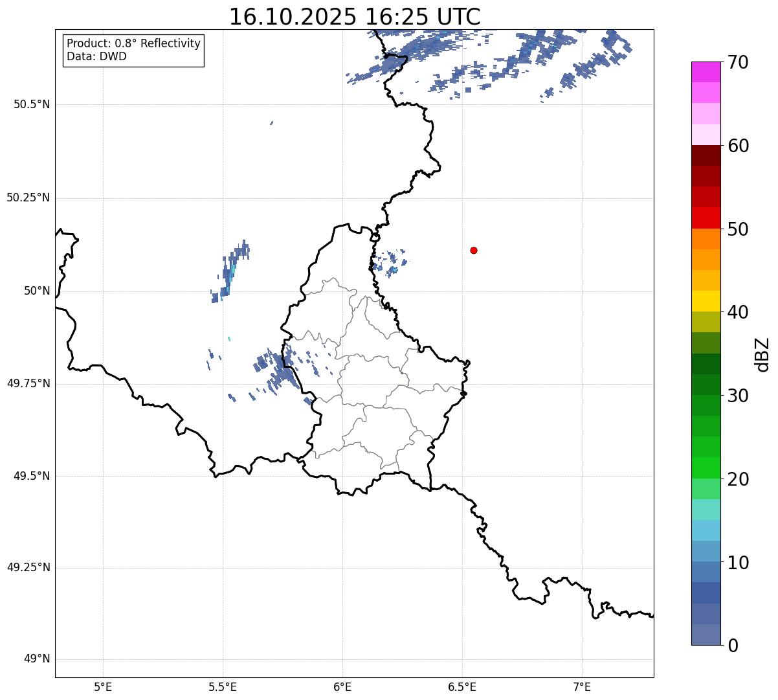Click the magenta top colorbar segment near 70
Screen dimensions: 778x700
pyautogui.click(x=706, y=72)
